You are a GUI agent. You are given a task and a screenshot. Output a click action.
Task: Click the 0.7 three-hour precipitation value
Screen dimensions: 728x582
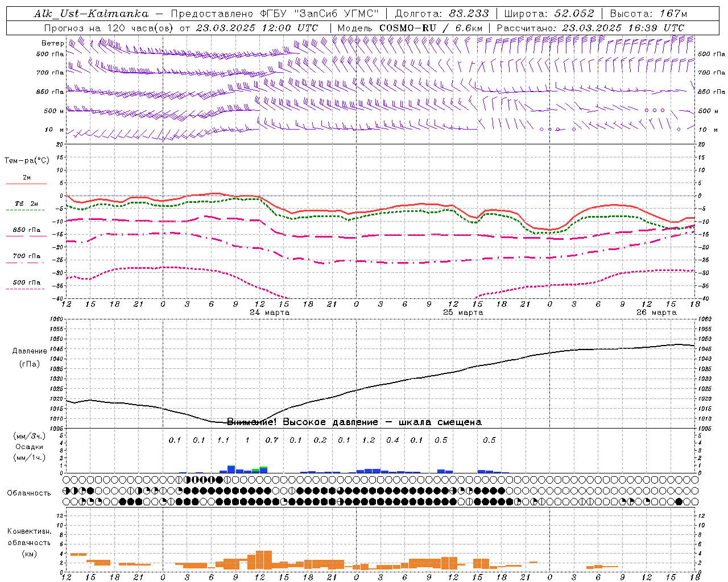click(x=272, y=440)
